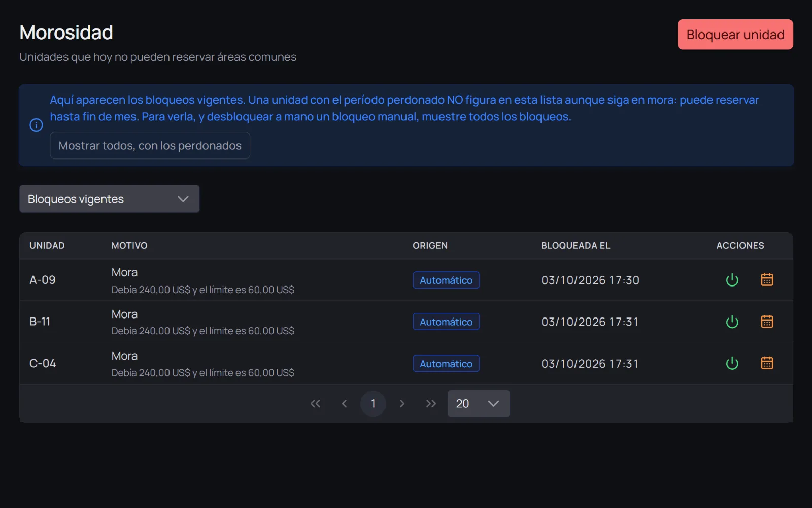812x508 pixels.
Task: Select page 1 in the paginator
Action: click(x=373, y=403)
